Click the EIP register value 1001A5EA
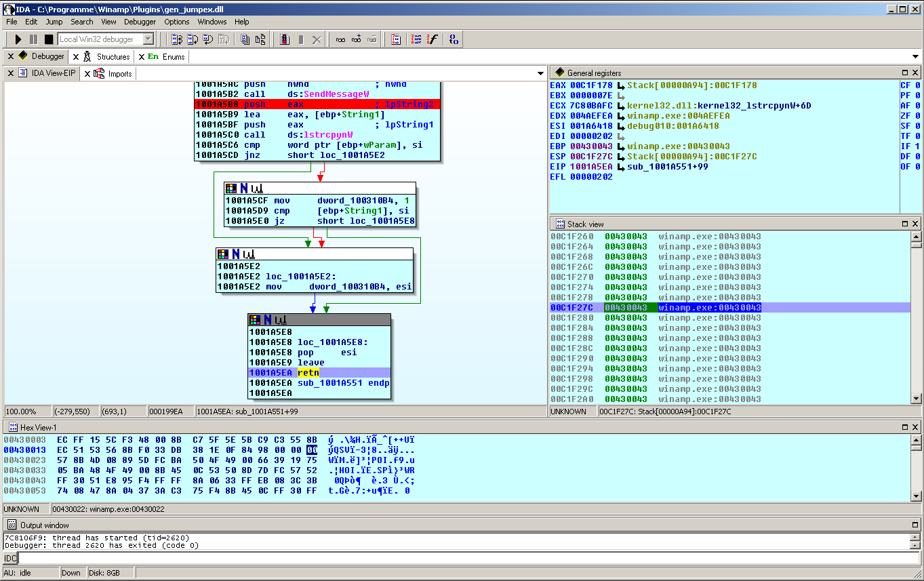The height and width of the screenshot is (581, 924). click(591, 167)
